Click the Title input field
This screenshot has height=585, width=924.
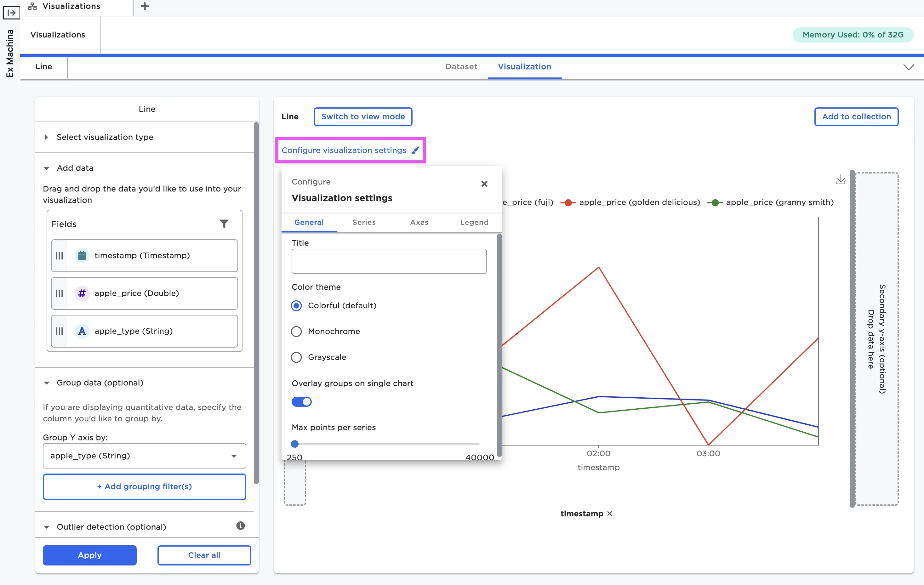pos(389,261)
